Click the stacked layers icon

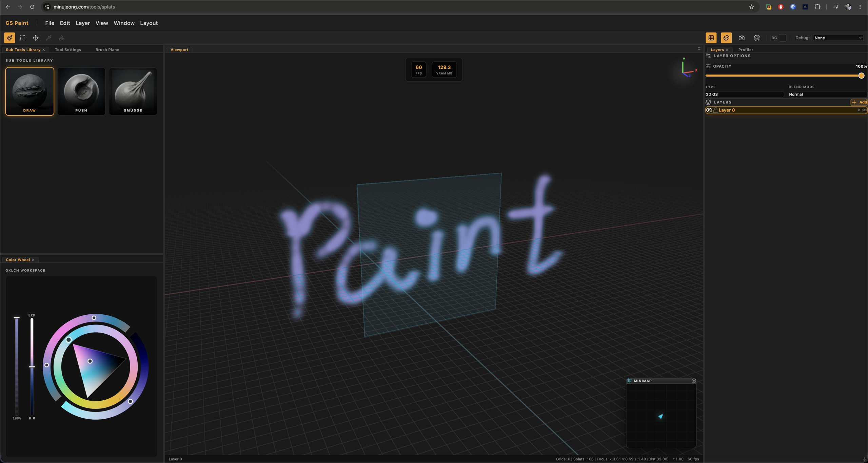pos(708,102)
